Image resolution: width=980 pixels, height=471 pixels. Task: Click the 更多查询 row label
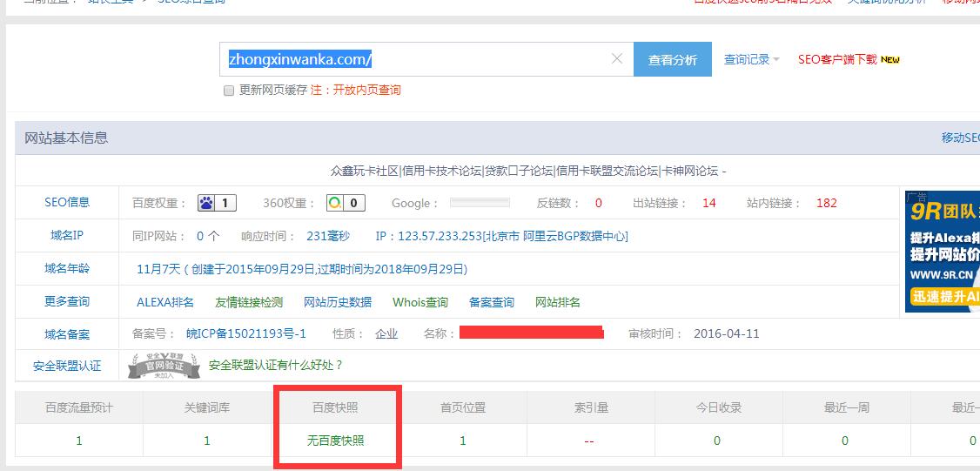click(x=67, y=301)
